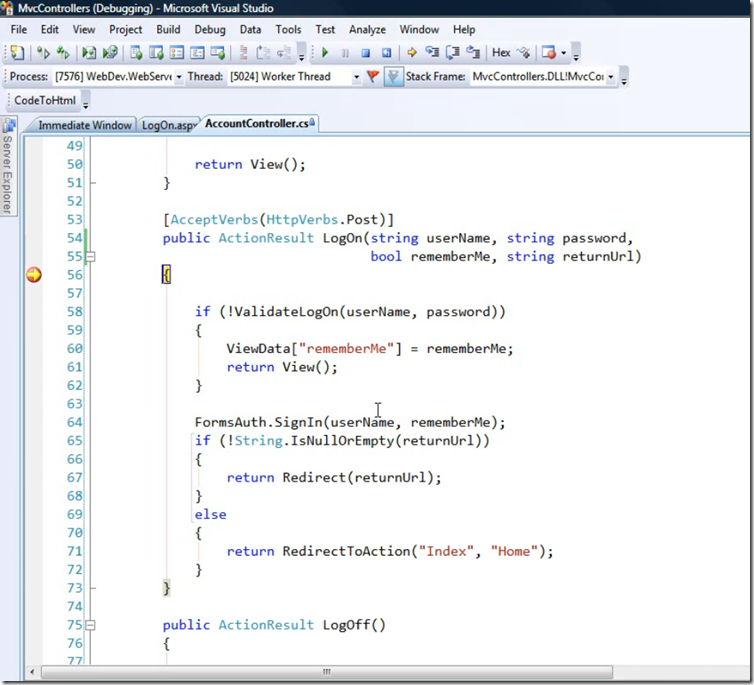Click RedirectToAction on line 71
The image size is (754, 685).
point(346,551)
